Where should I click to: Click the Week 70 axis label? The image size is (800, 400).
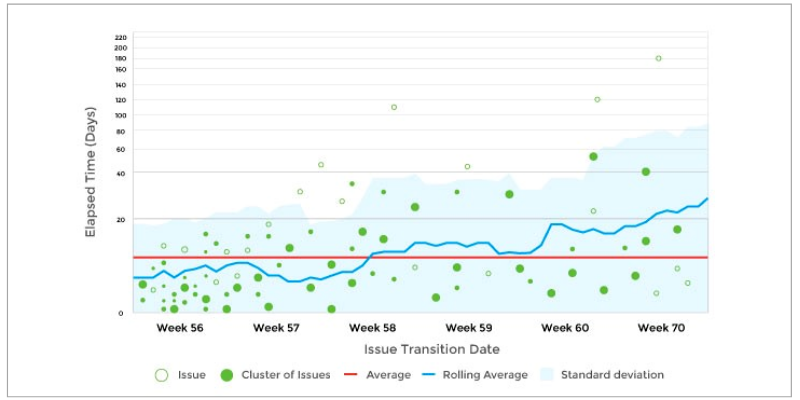pos(660,327)
